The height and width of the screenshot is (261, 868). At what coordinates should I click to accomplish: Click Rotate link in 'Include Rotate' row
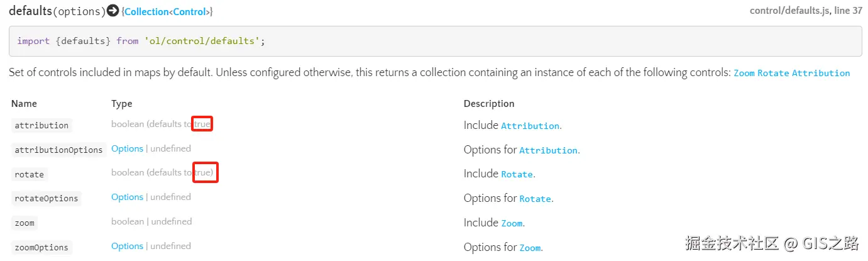517,174
